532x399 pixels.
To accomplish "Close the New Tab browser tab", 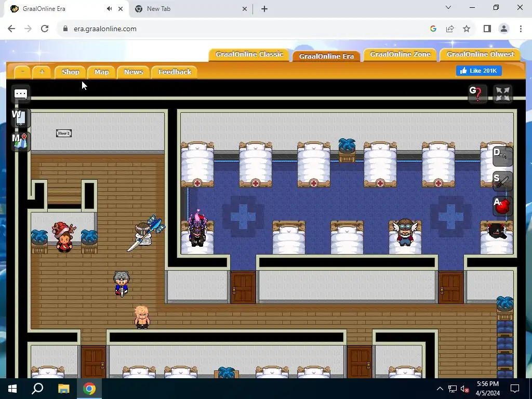I will tap(245, 9).
